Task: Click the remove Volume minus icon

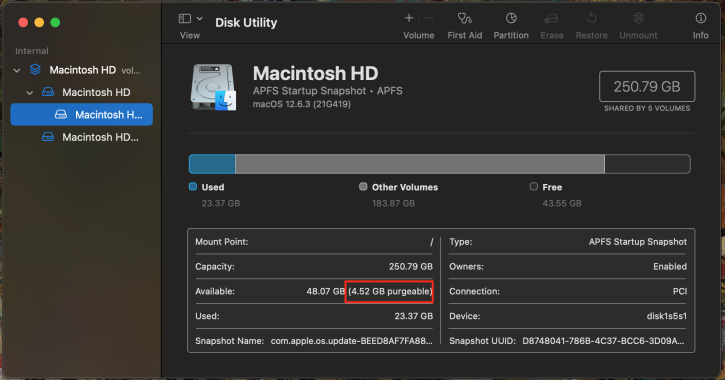Action: point(429,18)
